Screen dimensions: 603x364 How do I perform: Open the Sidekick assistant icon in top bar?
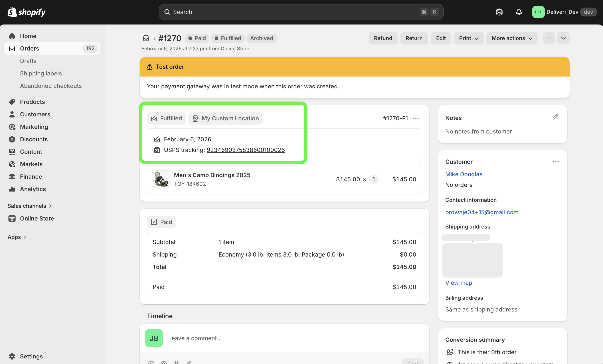click(x=499, y=12)
